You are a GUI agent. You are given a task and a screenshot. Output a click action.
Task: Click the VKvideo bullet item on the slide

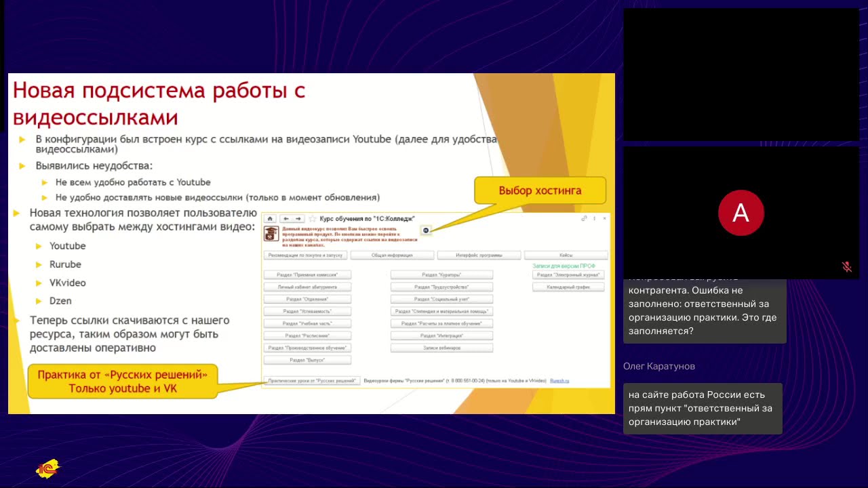pyautogui.click(x=67, y=283)
